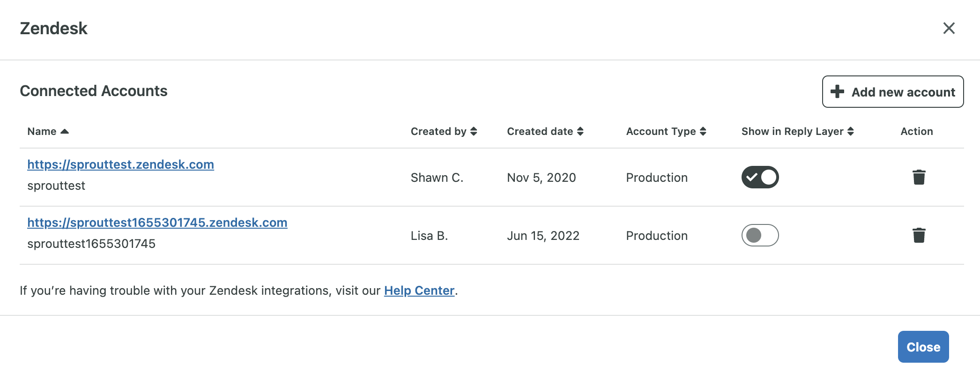Click the sprouttest subdomain text

(x=56, y=186)
